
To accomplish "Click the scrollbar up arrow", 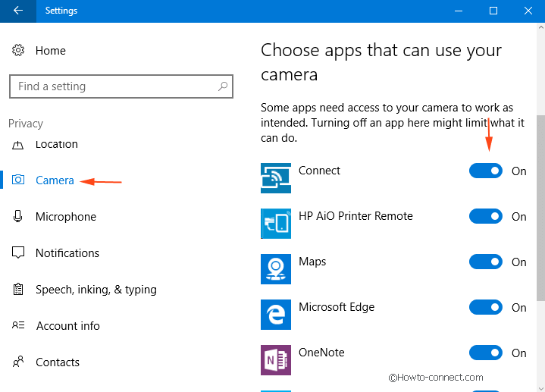I will pos(540,27).
